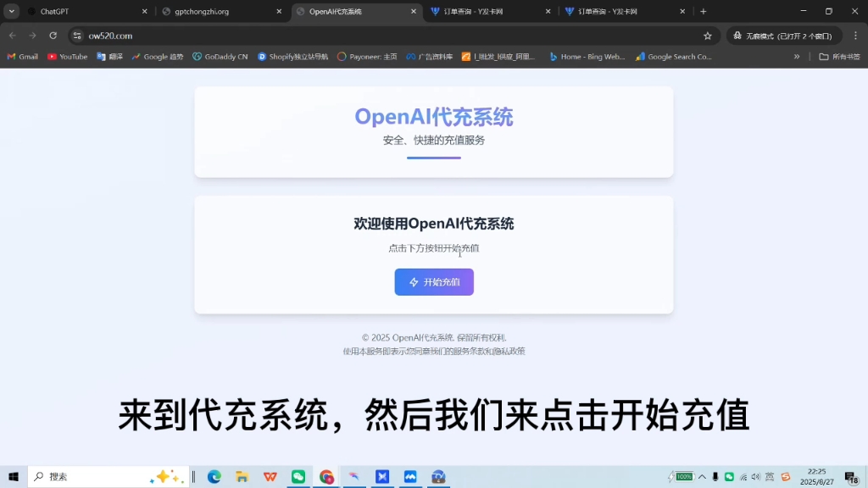Open the volume control in tray
Screen dimensions: 868x488
point(756,476)
